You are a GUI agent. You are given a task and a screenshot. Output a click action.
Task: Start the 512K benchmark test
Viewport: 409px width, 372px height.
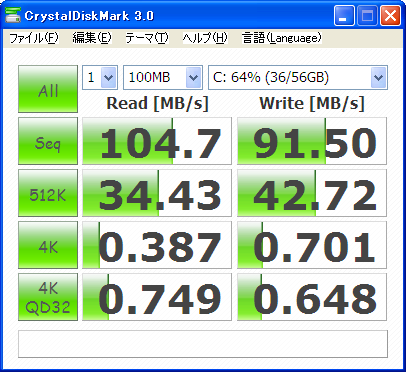point(48,193)
